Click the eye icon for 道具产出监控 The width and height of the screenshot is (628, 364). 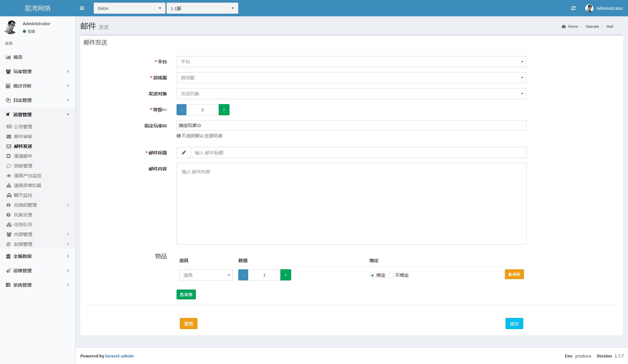[x=9, y=176]
